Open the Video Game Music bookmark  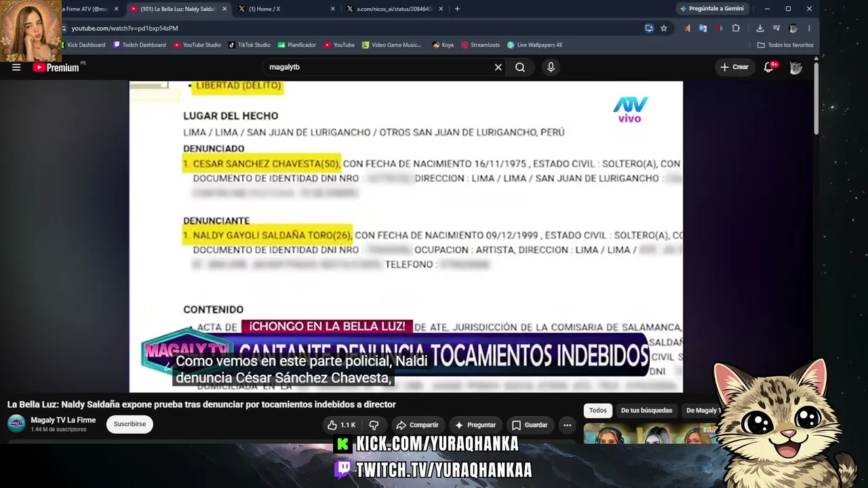[x=392, y=45]
